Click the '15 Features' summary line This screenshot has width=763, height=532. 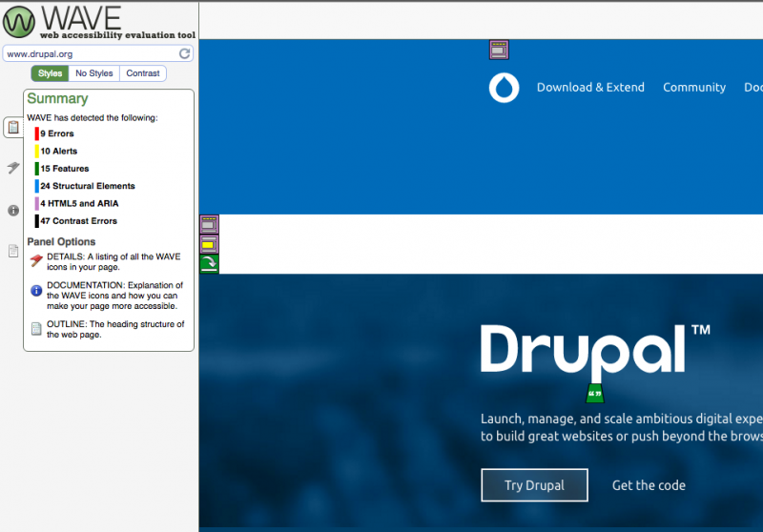point(65,169)
